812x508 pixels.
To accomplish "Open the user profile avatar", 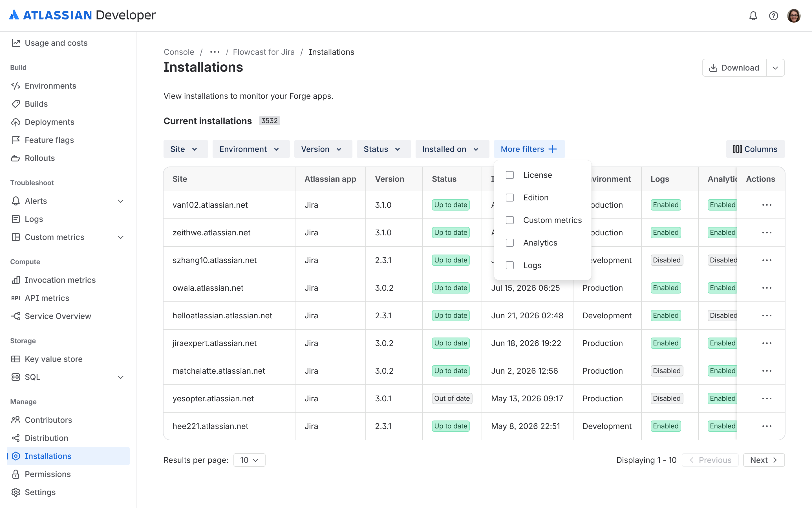I will click(x=794, y=16).
